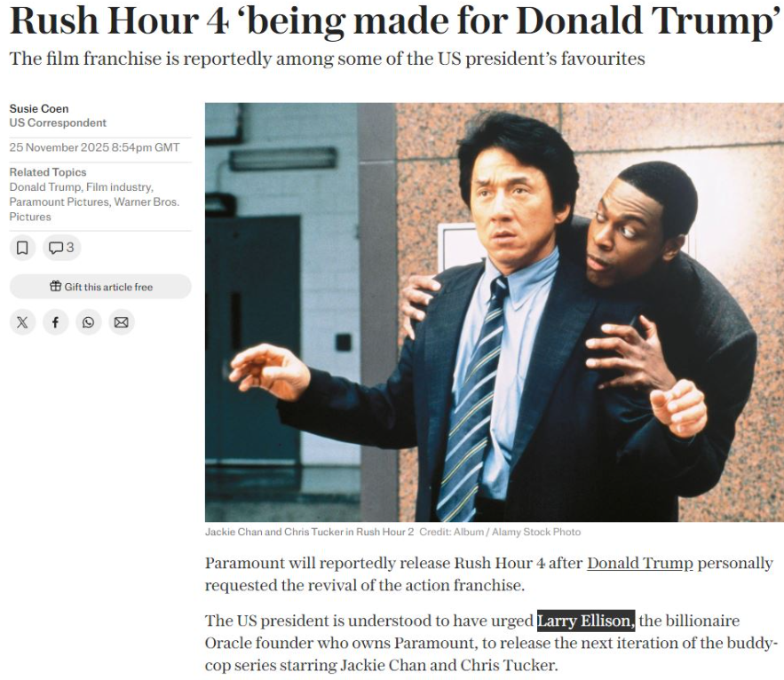This screenshot has height=680, width=784.
Task: Click the photo caption credit text
Action: click(500, 532)
